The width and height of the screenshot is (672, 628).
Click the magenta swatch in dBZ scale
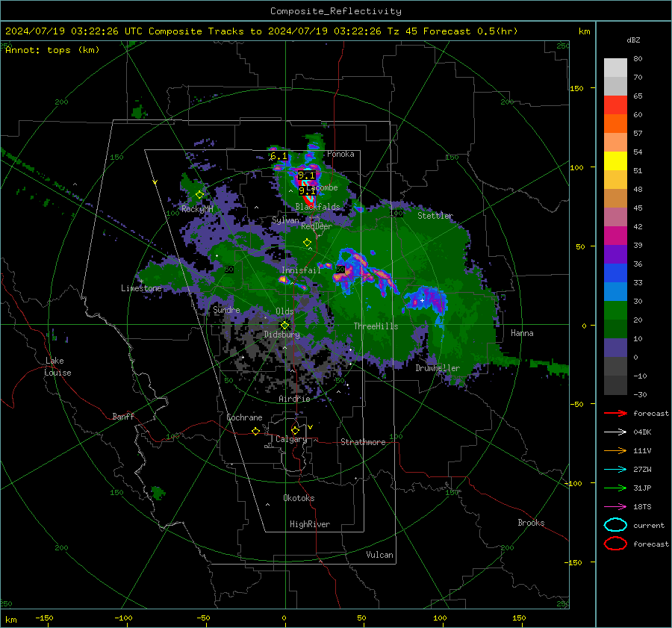tap(615, 235)
